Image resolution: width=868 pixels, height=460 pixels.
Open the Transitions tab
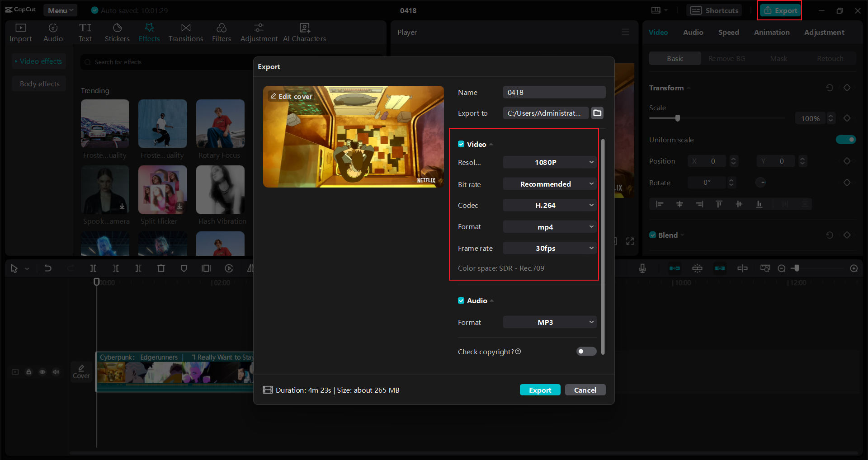[x=186, y=33]
